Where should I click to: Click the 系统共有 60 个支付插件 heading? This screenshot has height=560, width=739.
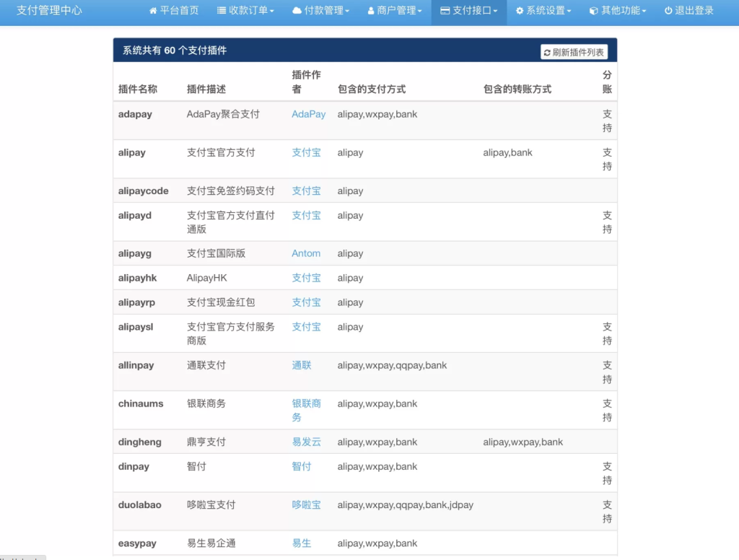click(175, 51)
